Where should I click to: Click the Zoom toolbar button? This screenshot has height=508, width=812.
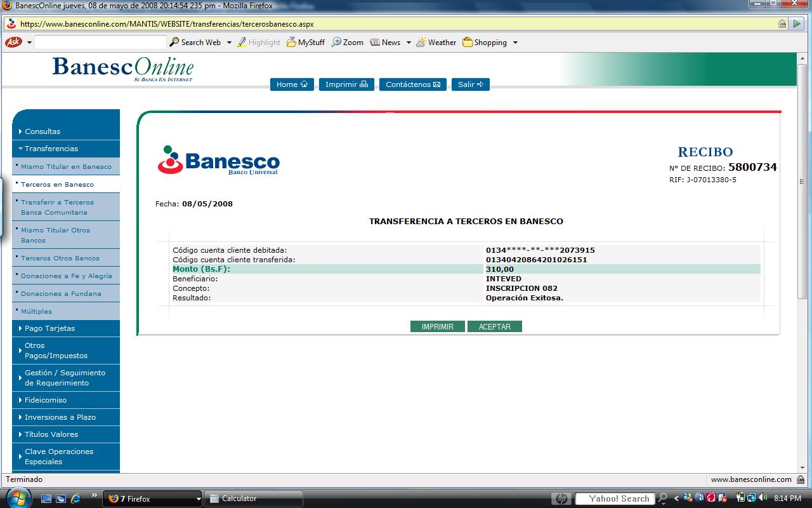pos(348,43)
